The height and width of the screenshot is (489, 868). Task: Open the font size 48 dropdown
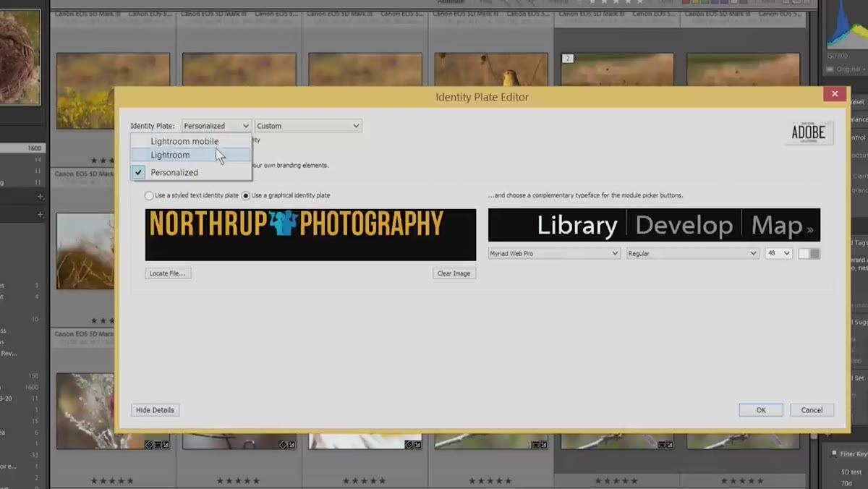[778, 253]
